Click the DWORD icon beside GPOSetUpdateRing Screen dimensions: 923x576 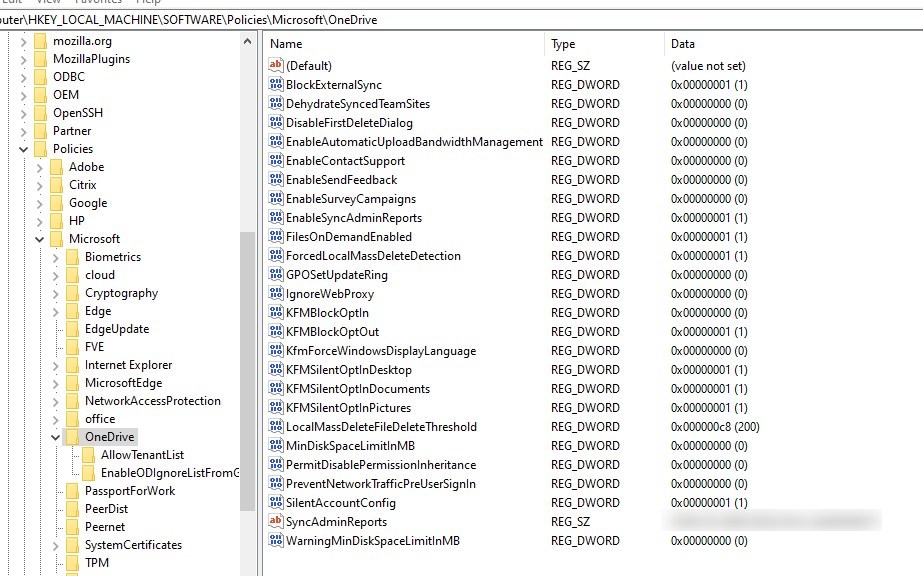[x=277, y=275]
